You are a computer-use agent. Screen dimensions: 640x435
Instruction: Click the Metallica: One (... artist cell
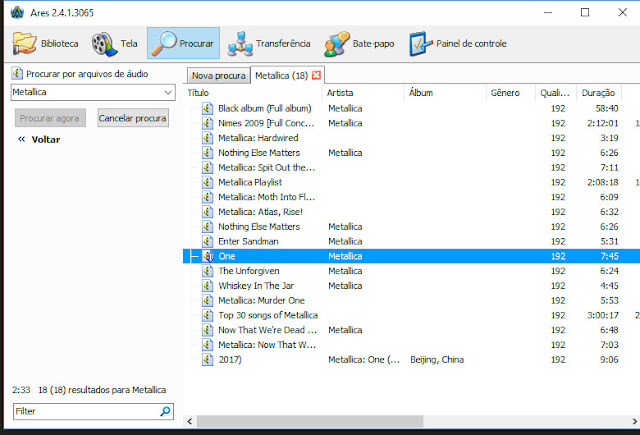[x=364, y=360]
